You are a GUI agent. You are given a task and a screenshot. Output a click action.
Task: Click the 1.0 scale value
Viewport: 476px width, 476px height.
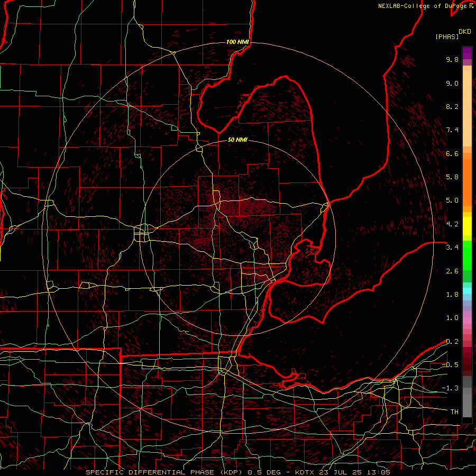[452, 318]
